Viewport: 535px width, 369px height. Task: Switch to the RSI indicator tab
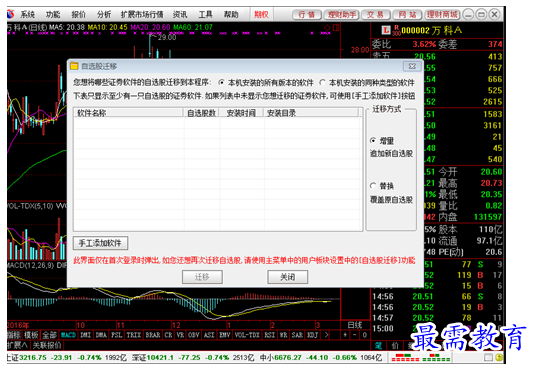click(270, 335)
